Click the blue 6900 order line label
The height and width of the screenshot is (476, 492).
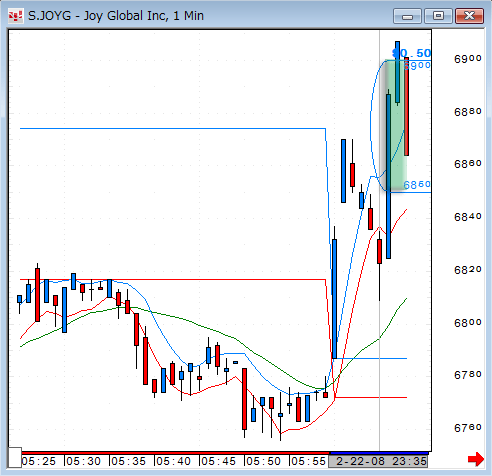click(x=417, y=66)
